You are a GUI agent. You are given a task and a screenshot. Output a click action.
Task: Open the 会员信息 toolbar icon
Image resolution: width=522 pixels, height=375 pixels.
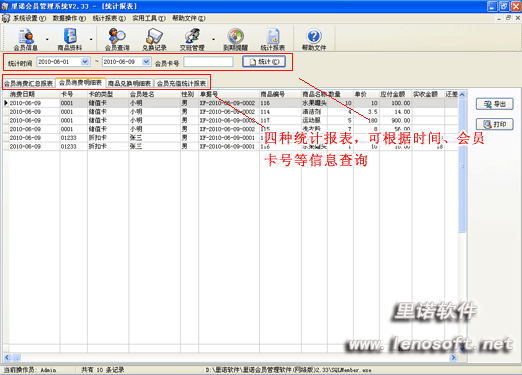25,39
